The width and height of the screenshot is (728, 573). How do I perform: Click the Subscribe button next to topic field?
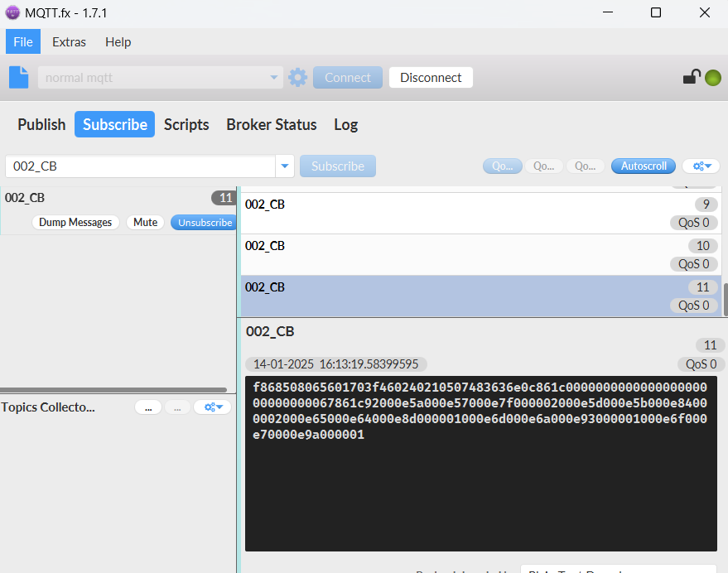point(338,166)
